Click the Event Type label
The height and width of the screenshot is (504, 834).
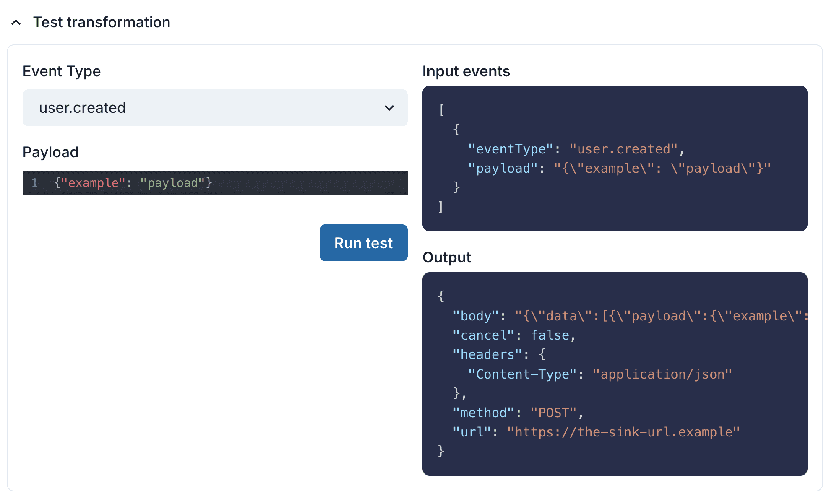tap(62, 71)
